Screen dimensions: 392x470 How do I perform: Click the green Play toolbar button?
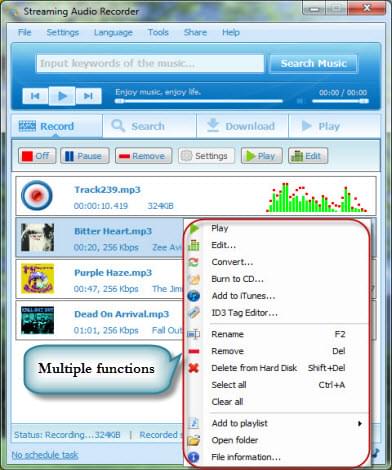tap(262, 156)
